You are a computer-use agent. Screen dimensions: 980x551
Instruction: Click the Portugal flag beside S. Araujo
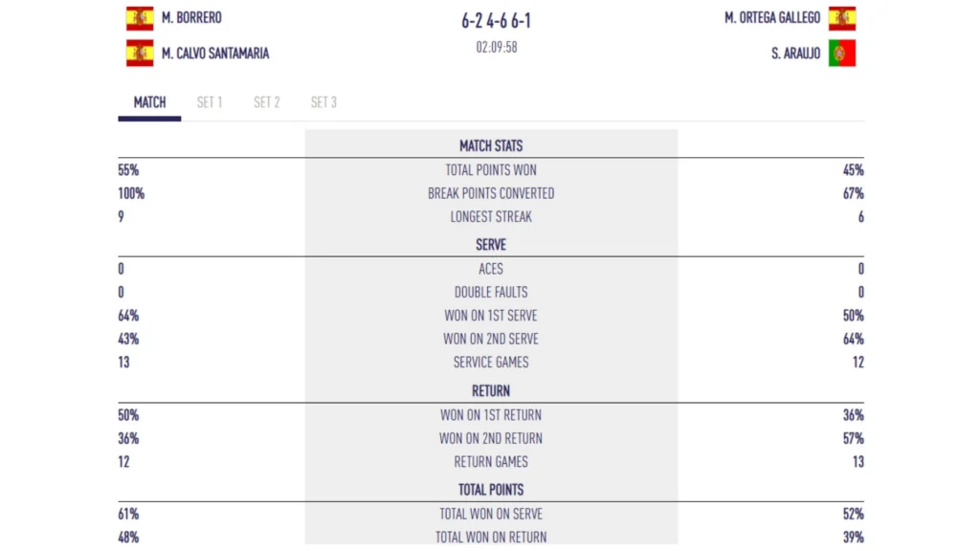click(842, 54)
